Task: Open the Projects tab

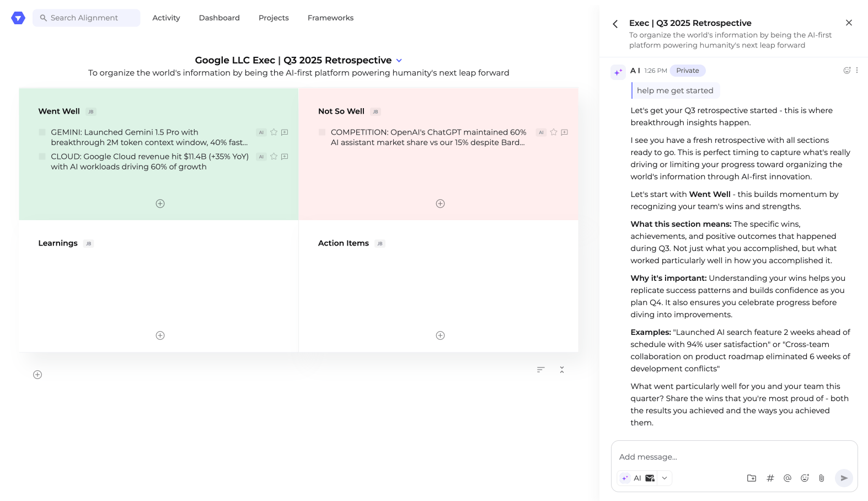Action: [274, 18]
